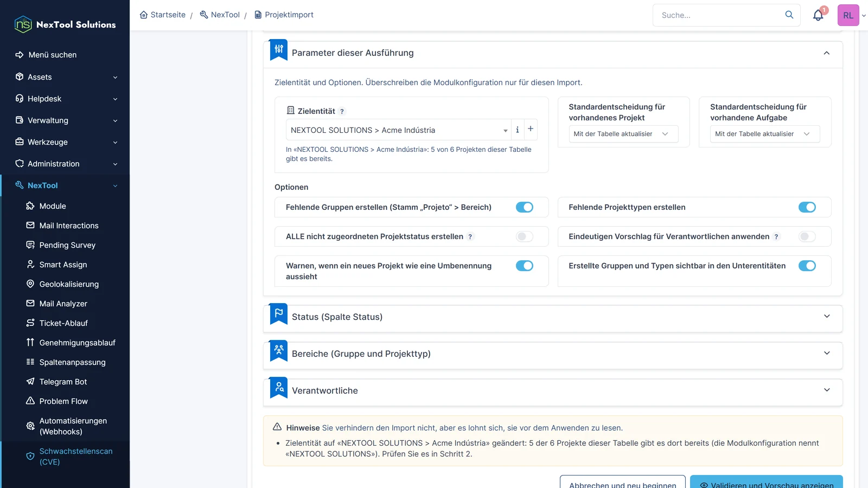Enable Eindeutigen Vorschlag für Verantwortlichen switch
The width and height of the screenshot is (868, 488).
[x=807, y=236]
